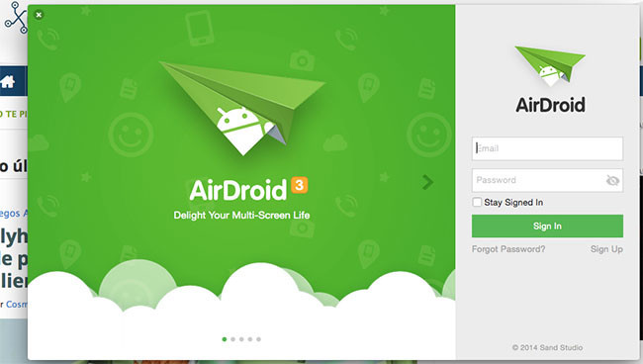Close the AirDroid login overlay

[39, 15]
